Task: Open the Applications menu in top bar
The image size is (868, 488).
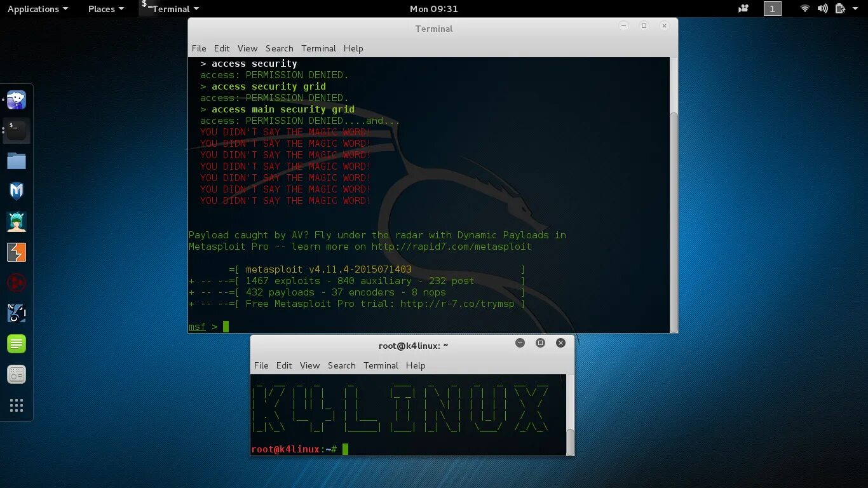Action: pyautogui.click(x=37, y=9)
